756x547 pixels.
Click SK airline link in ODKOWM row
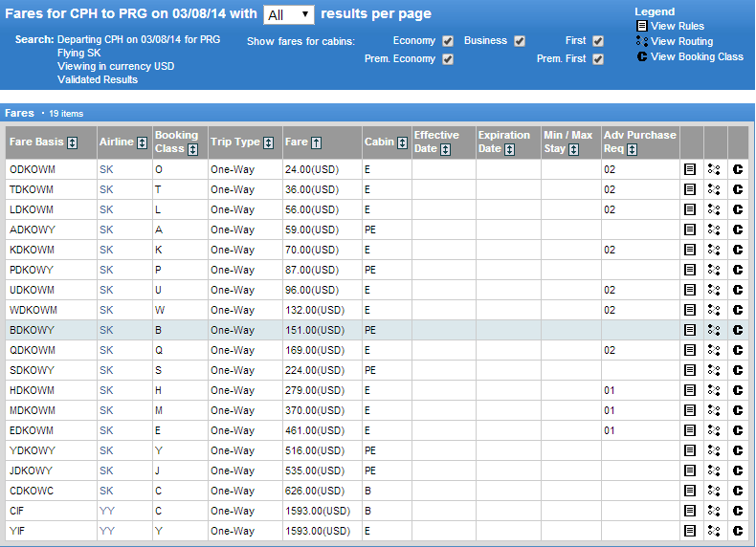point(106,169)
